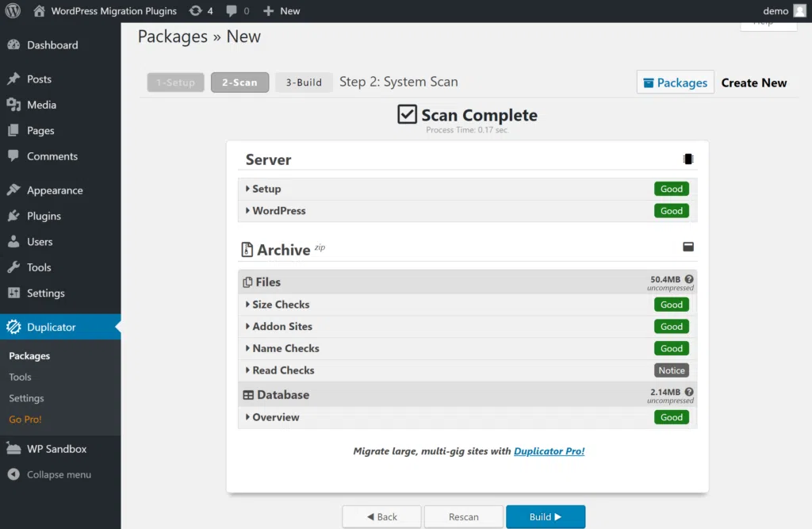Open the help icon next to Database 2.14MB
This screenshot has width=812, height=529.
click(689, 392)
